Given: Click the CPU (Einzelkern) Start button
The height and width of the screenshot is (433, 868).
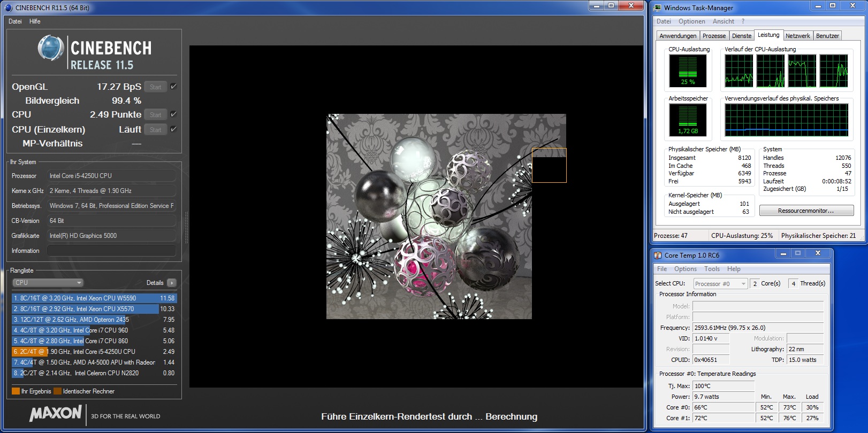Looking at the screenshot, I should click(156, 129).
